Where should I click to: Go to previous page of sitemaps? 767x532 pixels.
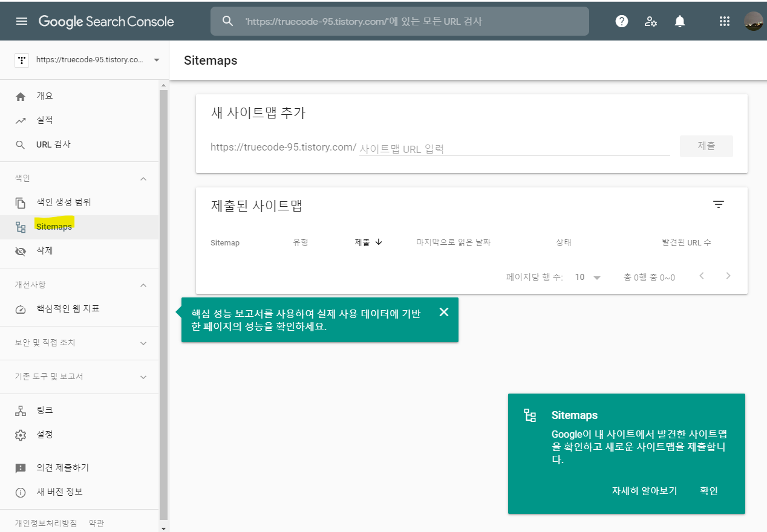point(702,276)
